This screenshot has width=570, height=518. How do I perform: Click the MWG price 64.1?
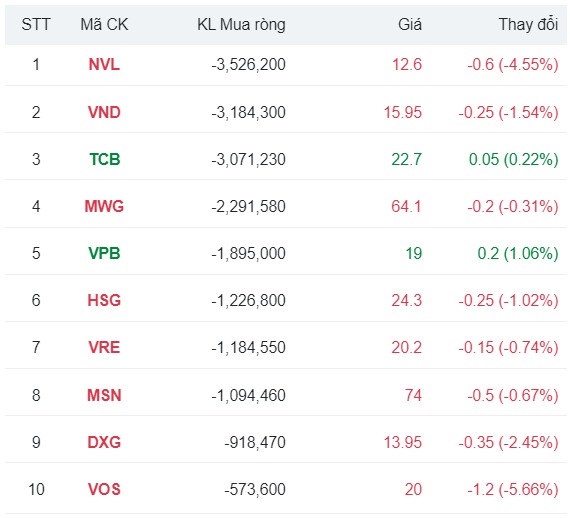click(x=406, y=206)
